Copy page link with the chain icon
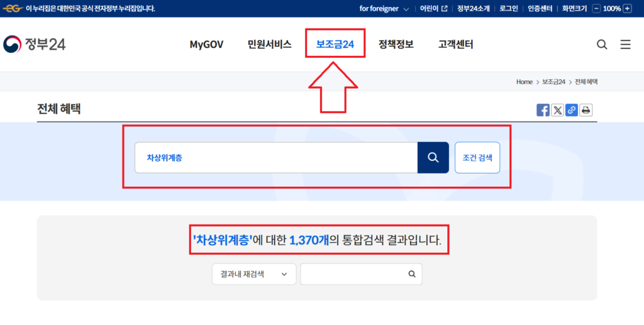This screenshot has height=325, width=644. point(572,111)
